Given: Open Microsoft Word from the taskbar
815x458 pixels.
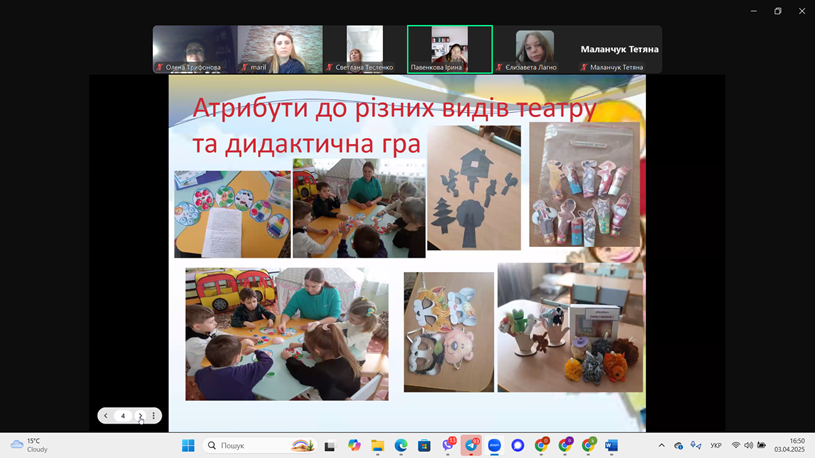Looking at the screenshot, I should coord(611,446).
